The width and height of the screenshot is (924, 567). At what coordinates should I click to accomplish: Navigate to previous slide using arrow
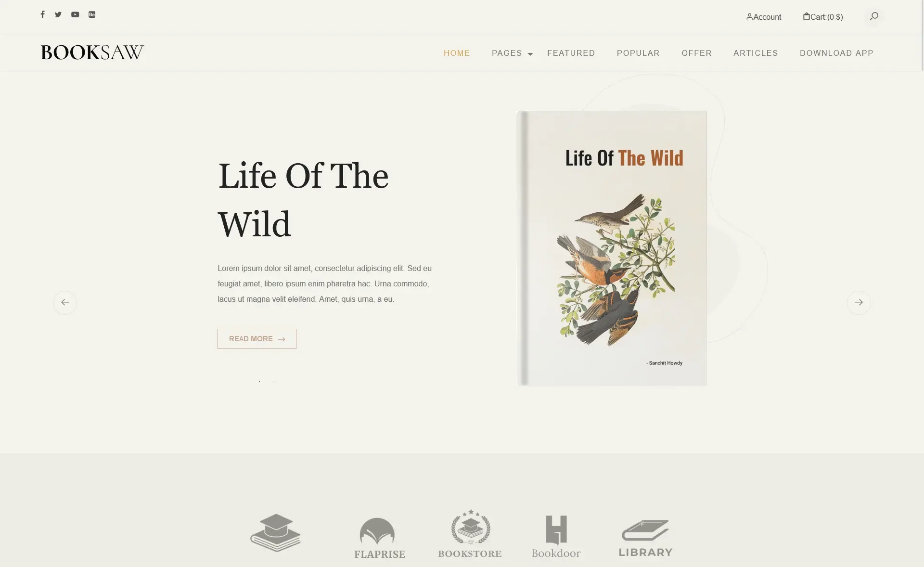pos(64,303)
